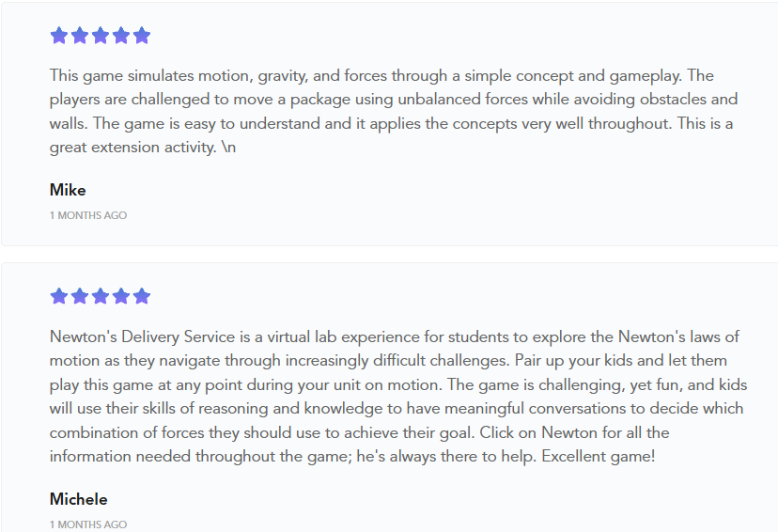
Task: Click the fifth star in Mike's review
Action: pyautogui.click(x=142, y=36)
